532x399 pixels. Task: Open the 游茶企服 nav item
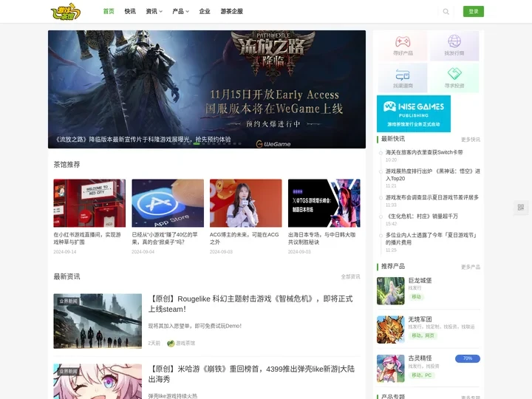tap(232, 11)
